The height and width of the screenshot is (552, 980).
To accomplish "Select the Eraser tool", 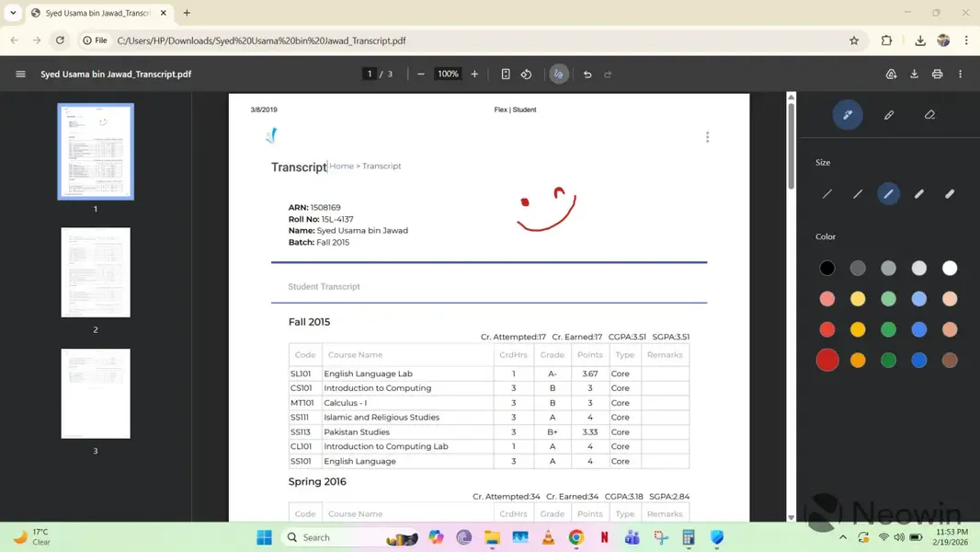I will (929, 115).
